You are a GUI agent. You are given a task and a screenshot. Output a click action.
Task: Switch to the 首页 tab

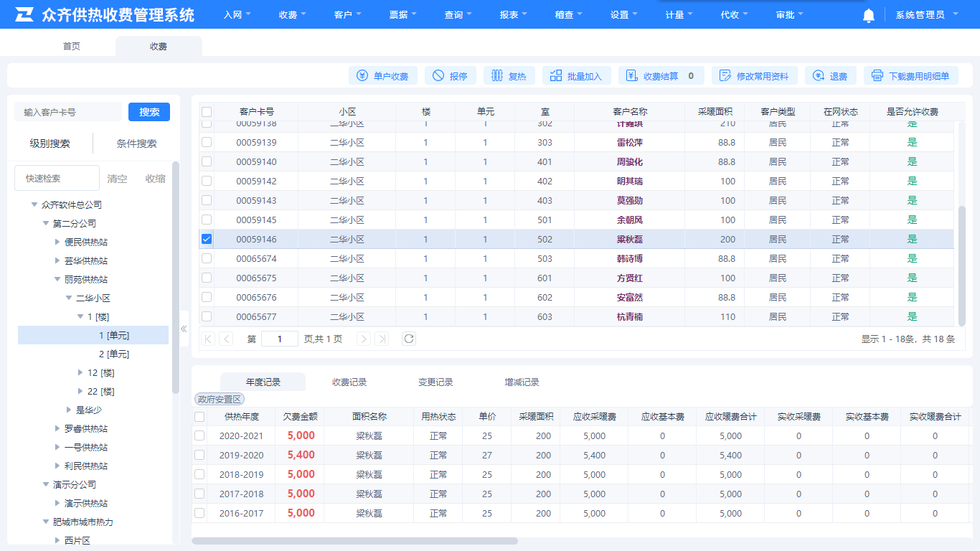point(72,46)
